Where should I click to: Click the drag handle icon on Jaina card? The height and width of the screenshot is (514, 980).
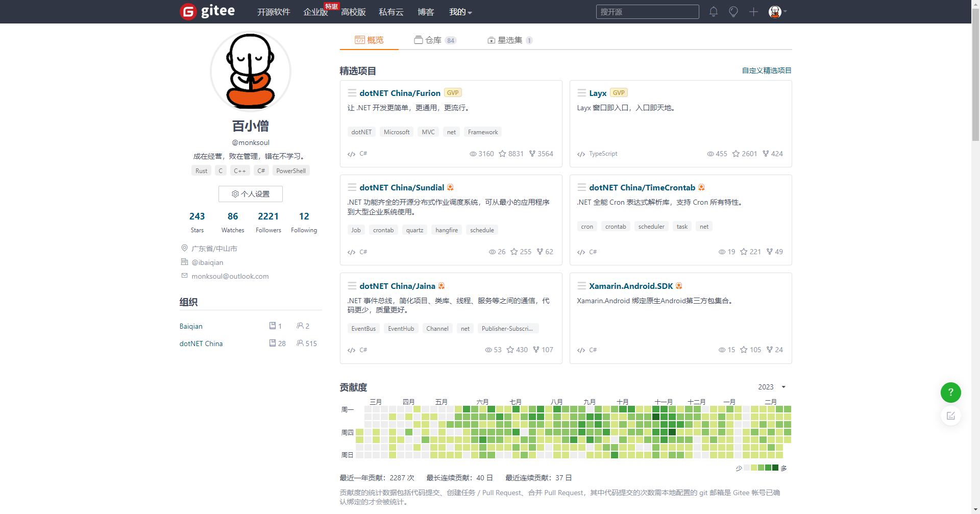(352, 286)
